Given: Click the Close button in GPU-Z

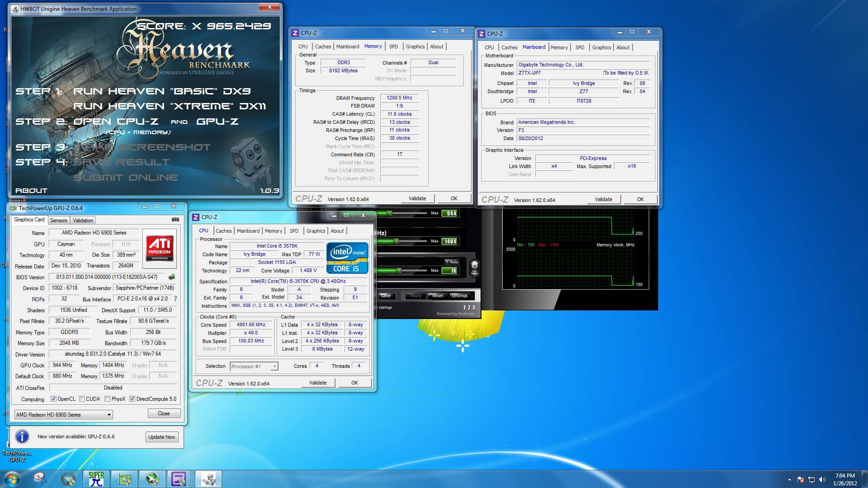Looking at the screenshot, I should click(x=164, y=413).
